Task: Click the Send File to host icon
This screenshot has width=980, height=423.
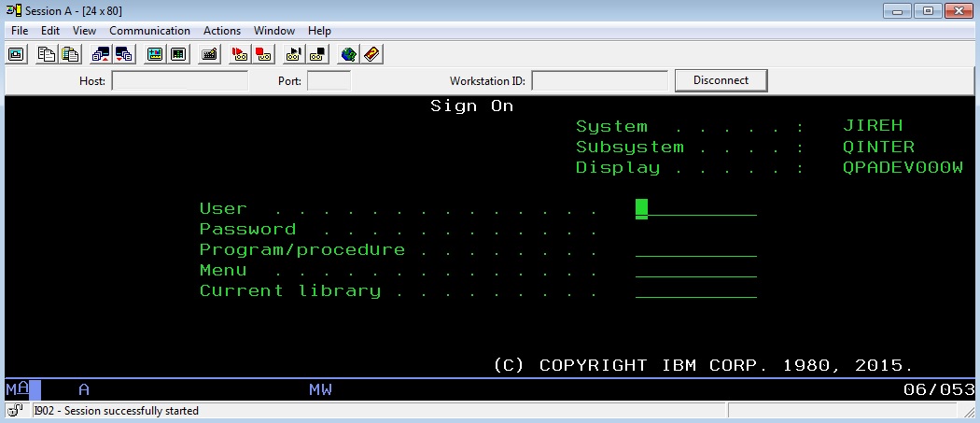Action: tap(101, 54)
